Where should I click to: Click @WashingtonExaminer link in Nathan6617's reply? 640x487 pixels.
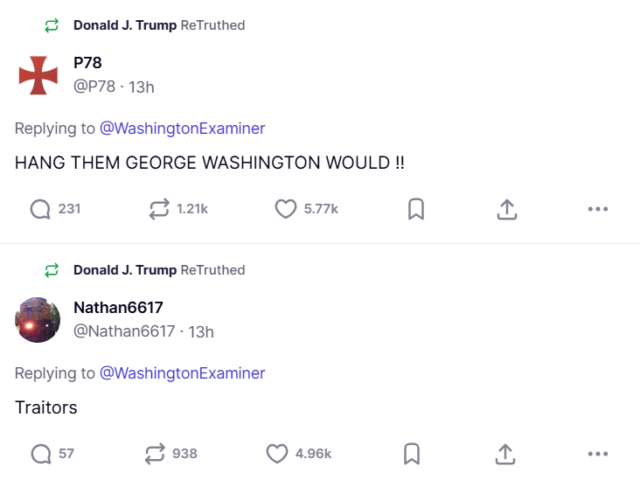(x=182, y=373)
